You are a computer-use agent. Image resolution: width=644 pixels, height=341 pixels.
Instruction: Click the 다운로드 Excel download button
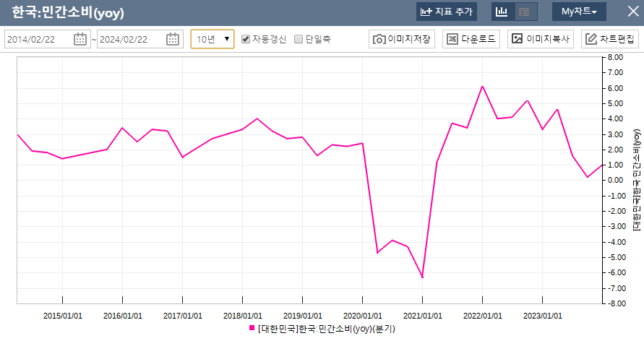pyautogui.click(x=472, y=39)
